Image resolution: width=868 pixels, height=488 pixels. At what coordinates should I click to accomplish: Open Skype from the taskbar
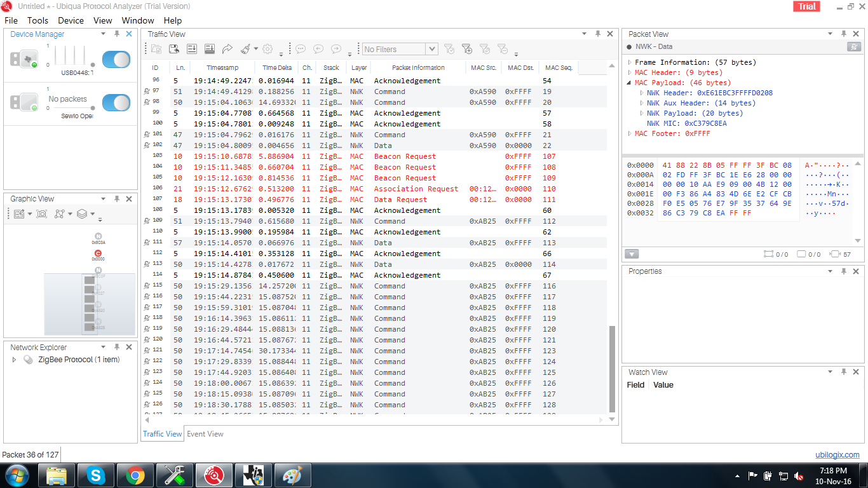click(96, 475)
